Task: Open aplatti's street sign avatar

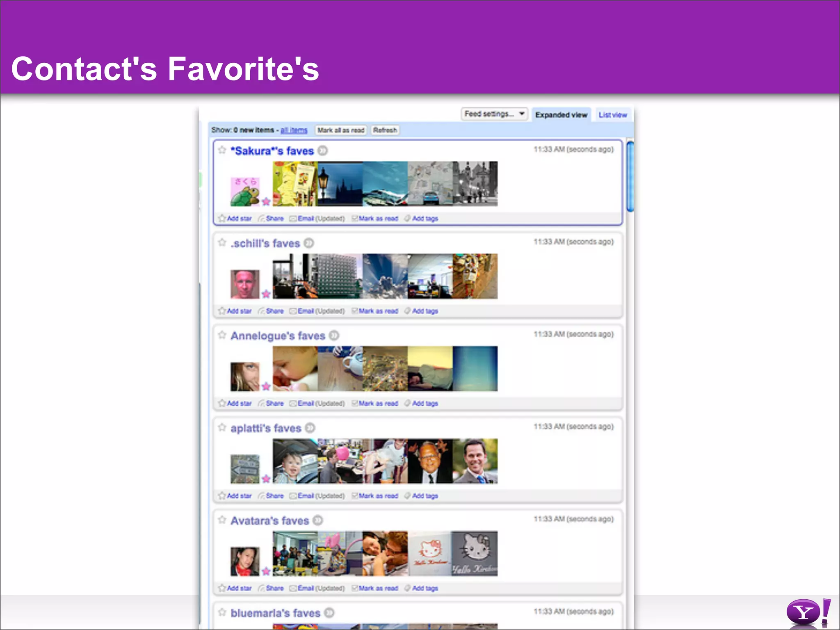Action: (x=245, y=469)
